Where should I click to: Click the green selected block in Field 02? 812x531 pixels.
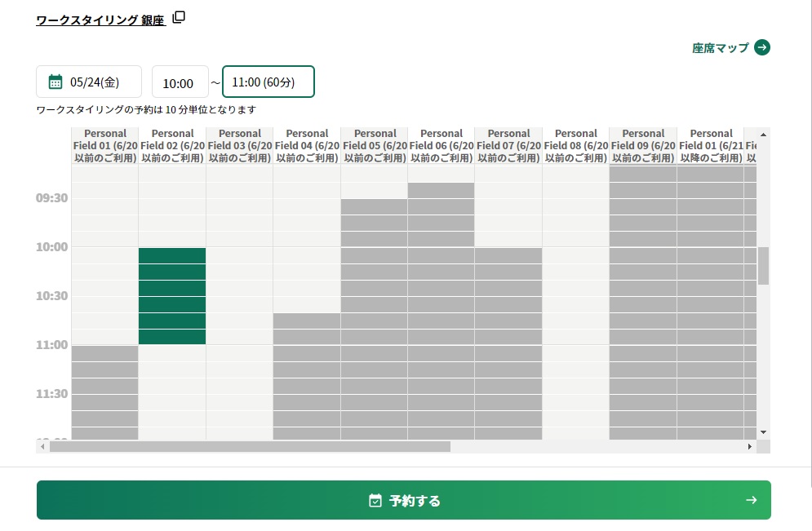click(172, 296)
